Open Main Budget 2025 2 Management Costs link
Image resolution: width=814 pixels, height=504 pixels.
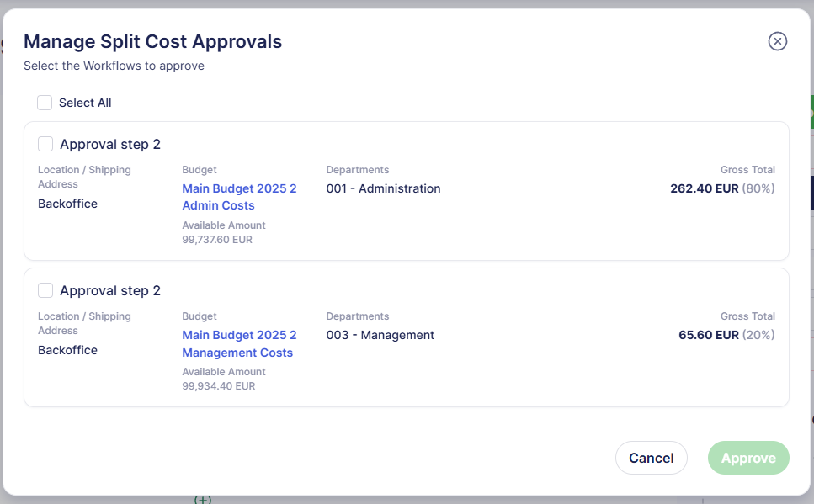pos(239,343)
